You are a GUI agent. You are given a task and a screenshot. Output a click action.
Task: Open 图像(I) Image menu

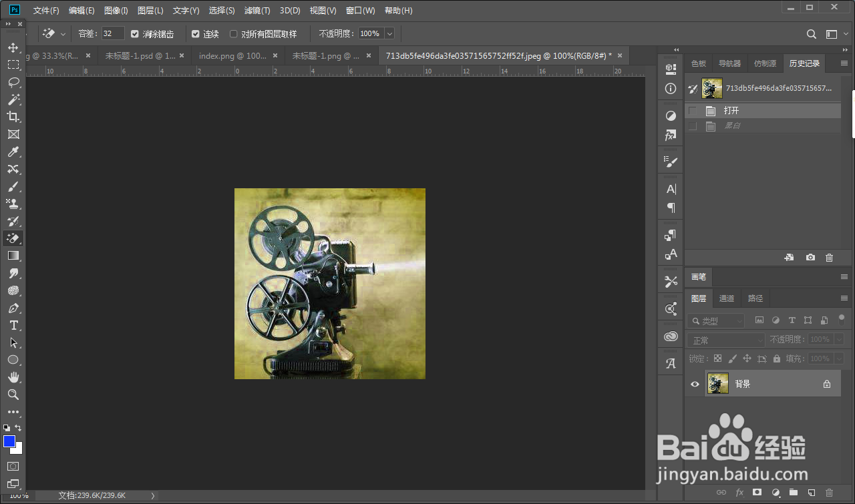116,11
